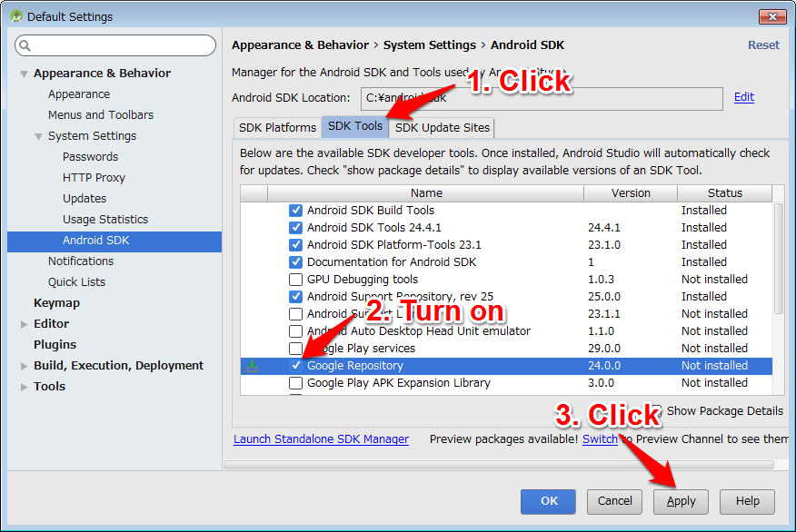Open the SDK Update Sites tab
796x532 pixels.
click(x=443, y=127)
